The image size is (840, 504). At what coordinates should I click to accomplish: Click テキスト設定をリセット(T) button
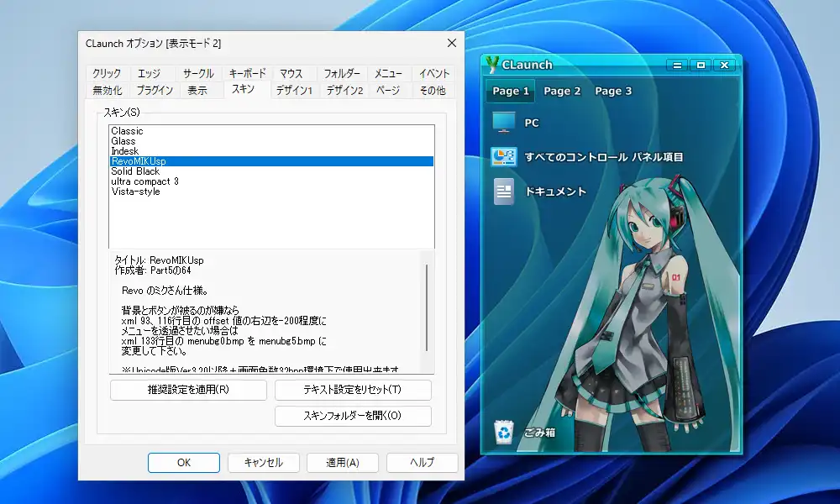pyautogui.click(x=353, y=390)
